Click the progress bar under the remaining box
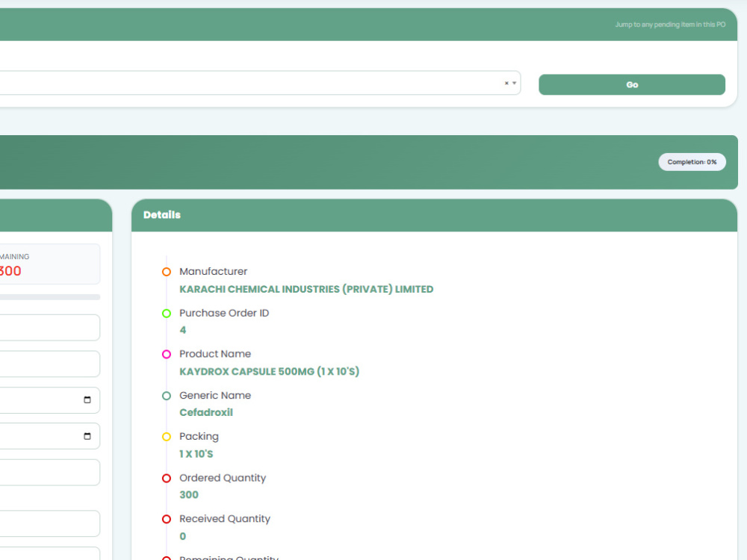747x560 pixels. pos(50,297)
